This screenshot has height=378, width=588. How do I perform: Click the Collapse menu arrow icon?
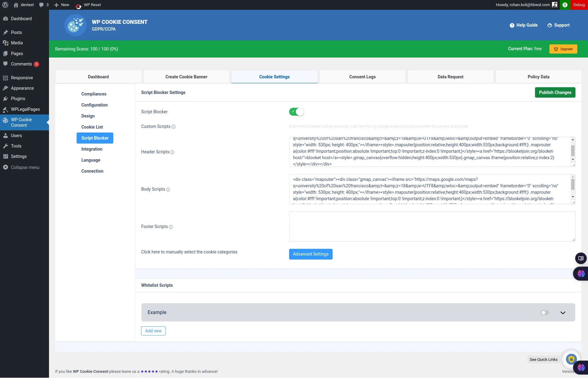pyautogui.click(x=6, y=167)
